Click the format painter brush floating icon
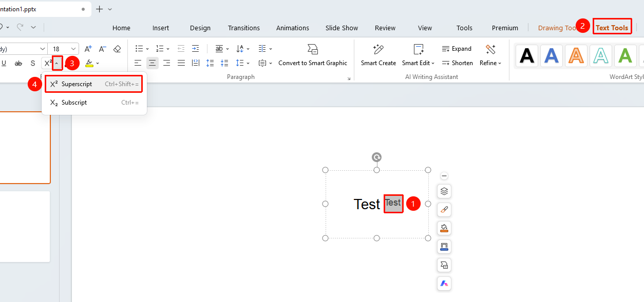The width and height of the screenshot is (644, 302). tap(444, 210)
